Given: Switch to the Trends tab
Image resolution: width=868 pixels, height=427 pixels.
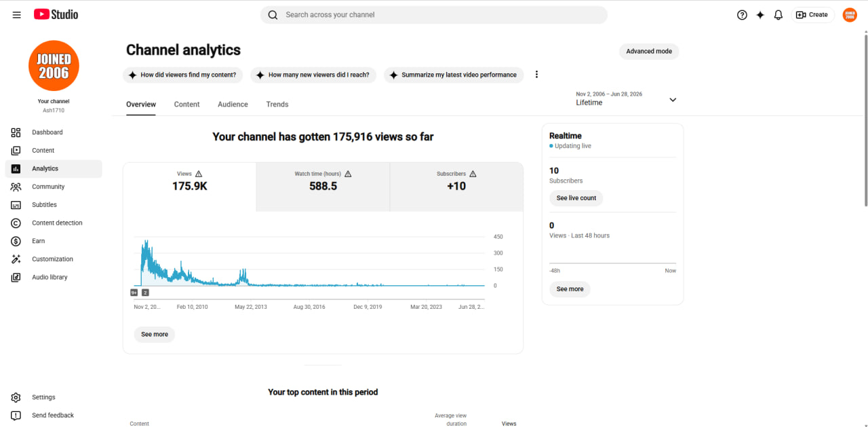Looking at the screenshot, I should tap(277, 105).
